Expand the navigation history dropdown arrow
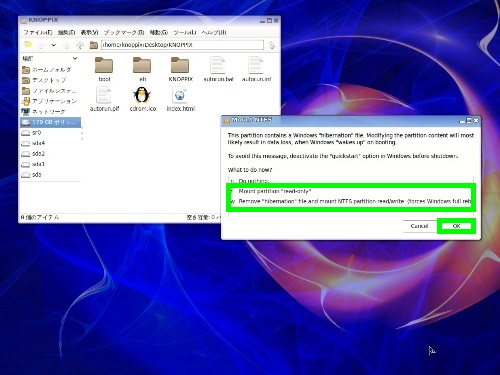Image resolution: width=500 pixels, height=375 pixels. tap(54, 45)
